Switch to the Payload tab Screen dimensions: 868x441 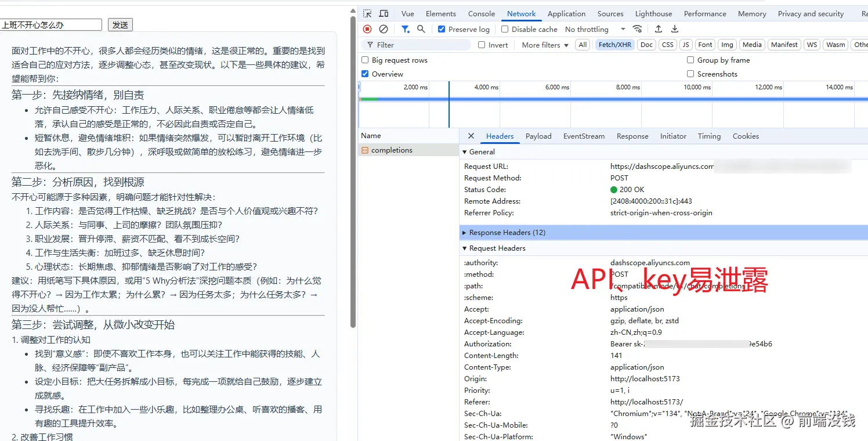(x=538, y=136)
